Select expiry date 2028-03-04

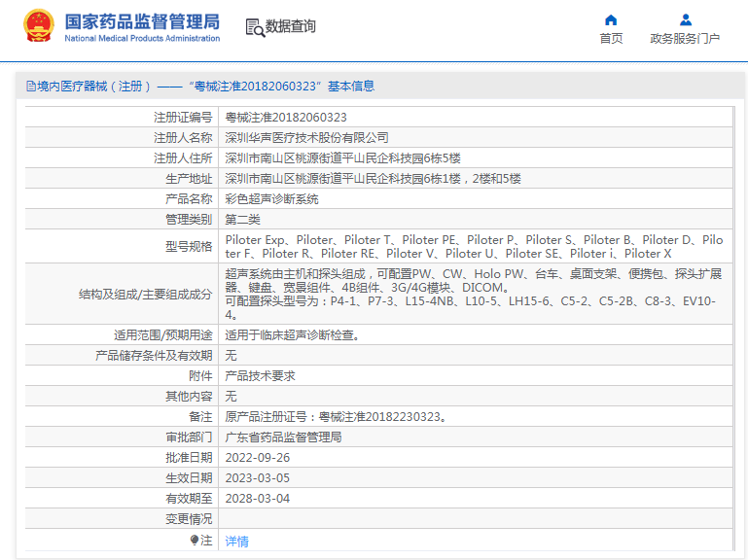258,499
